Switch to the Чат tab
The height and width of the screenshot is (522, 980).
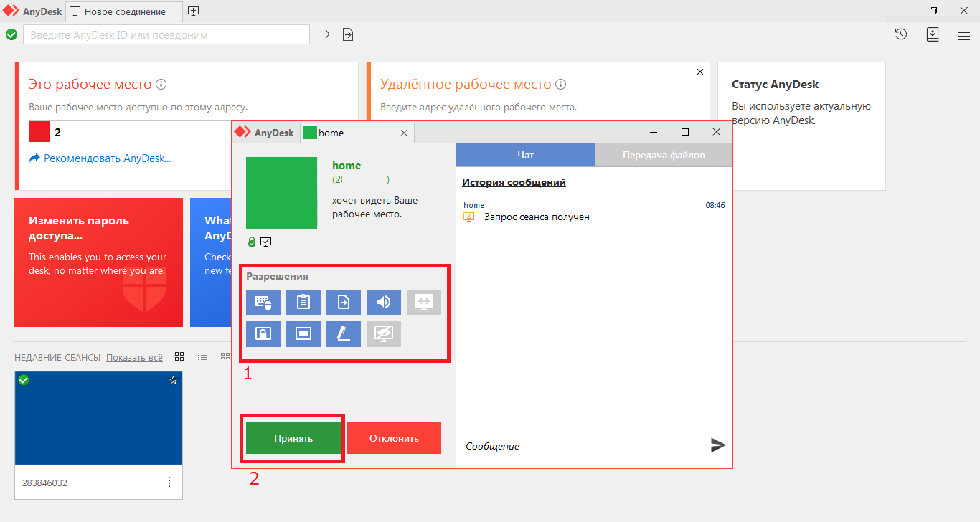(525, 155)
